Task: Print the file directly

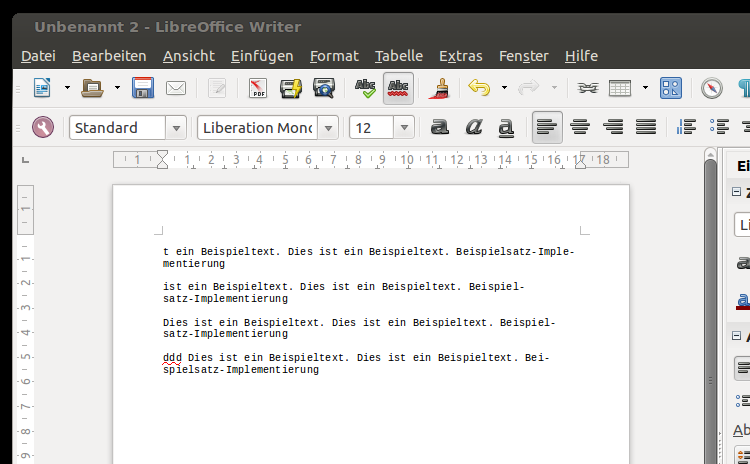Action: coord(291,88)
